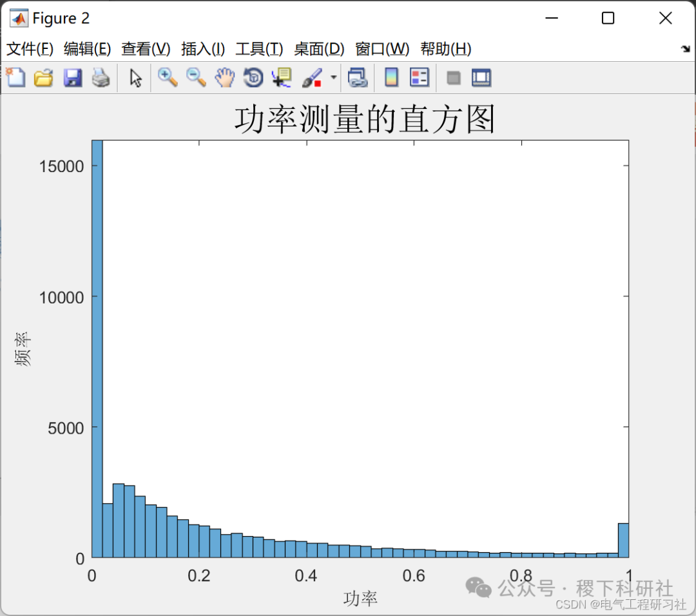This screenshot has height=616, width=696.
Task: Click the tallest histogram bar at zero
Action: point(97,349)
